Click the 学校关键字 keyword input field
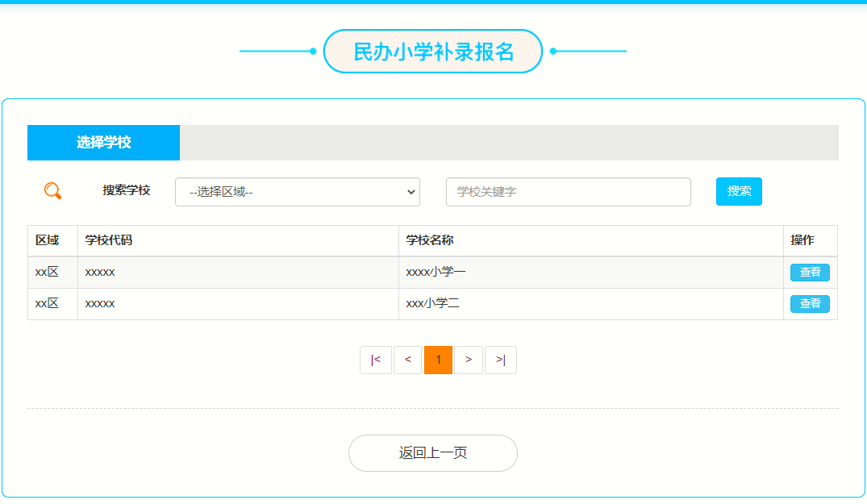Screen dimensions: 867x504 (569, 192)
